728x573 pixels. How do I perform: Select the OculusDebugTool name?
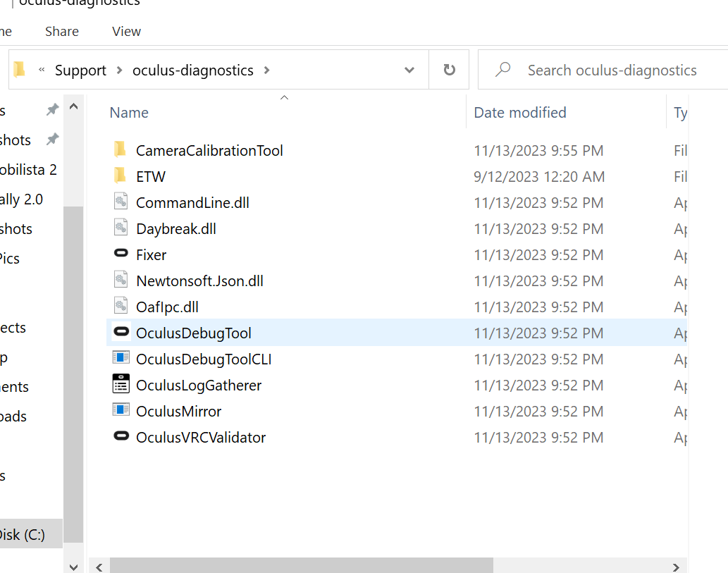[194, 333]
